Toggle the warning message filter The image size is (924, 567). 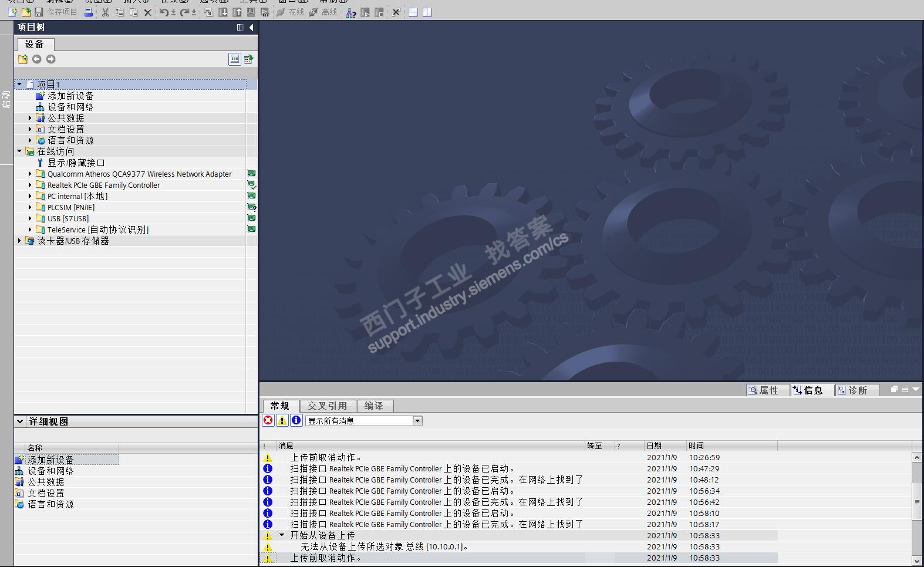(282, 420)
